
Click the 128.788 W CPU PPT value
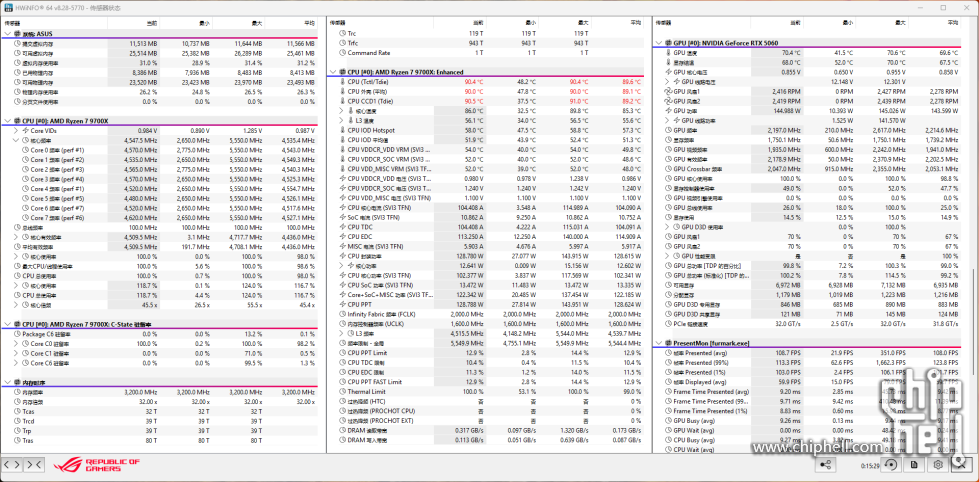[469, 304]
